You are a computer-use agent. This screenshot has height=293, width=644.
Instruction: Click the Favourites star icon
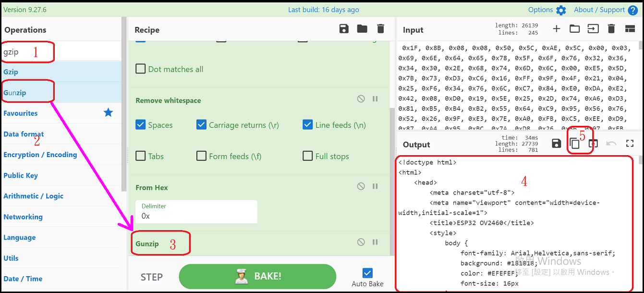click(109, 112)
